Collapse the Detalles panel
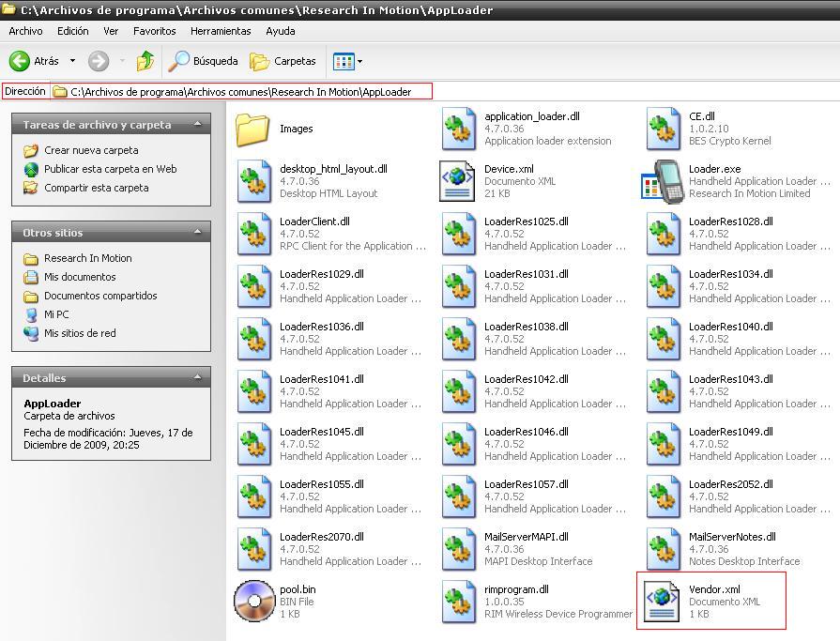This screenshot has width=840, height=641. [198, 377]
